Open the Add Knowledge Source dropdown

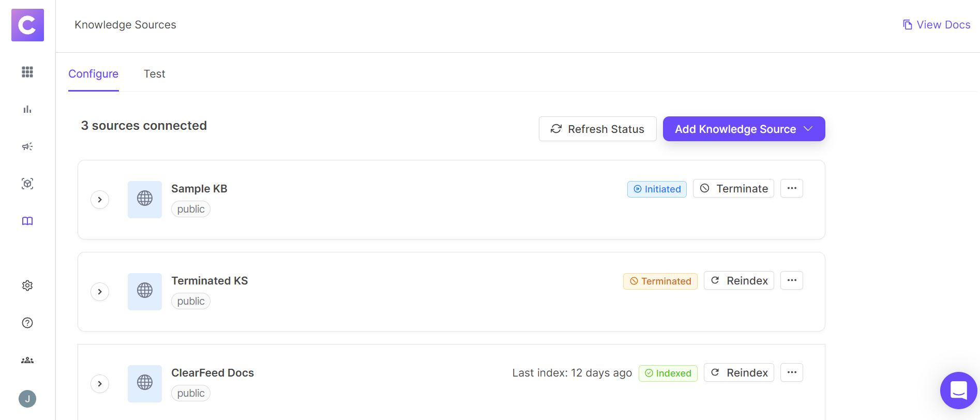coord(744,129)
